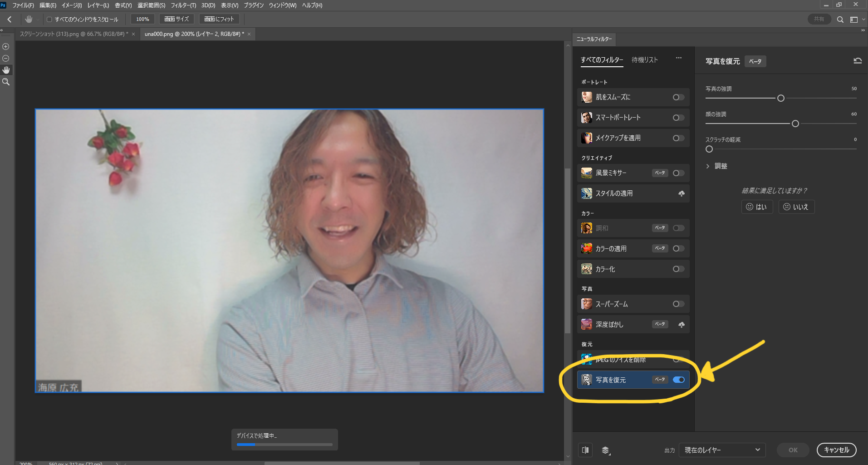Click the 画面にフィット button
The image size is (868, 465).
click(x=219, y=19)
